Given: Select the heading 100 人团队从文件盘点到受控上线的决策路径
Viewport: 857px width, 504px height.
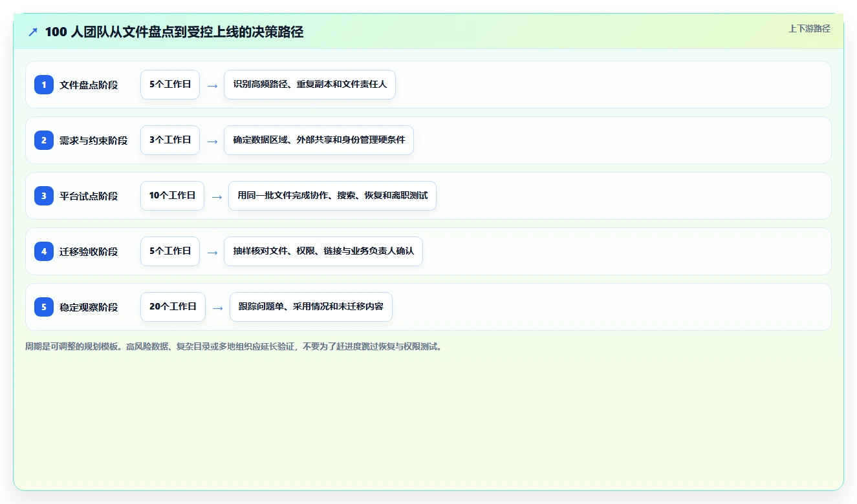Looking at the screenshot, I should click(x=174, y=32).
